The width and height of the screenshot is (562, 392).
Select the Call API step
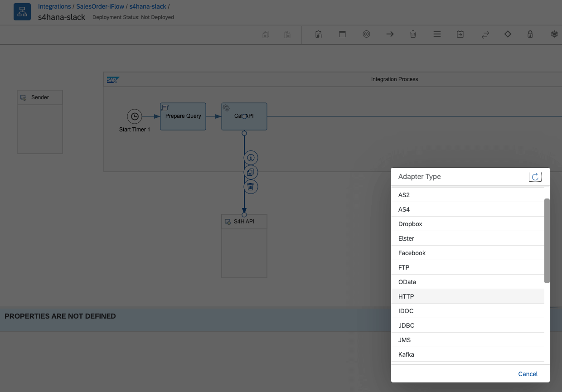(x=244, y=116)
